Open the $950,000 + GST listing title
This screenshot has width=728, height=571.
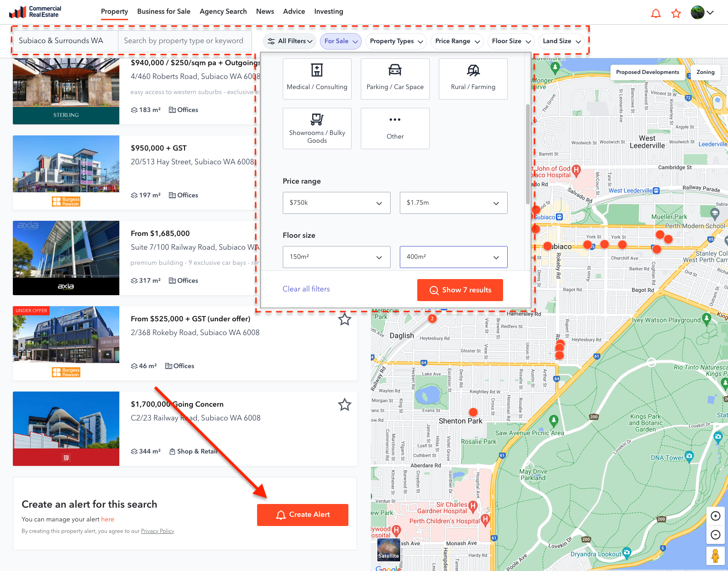tap(159, 148)
